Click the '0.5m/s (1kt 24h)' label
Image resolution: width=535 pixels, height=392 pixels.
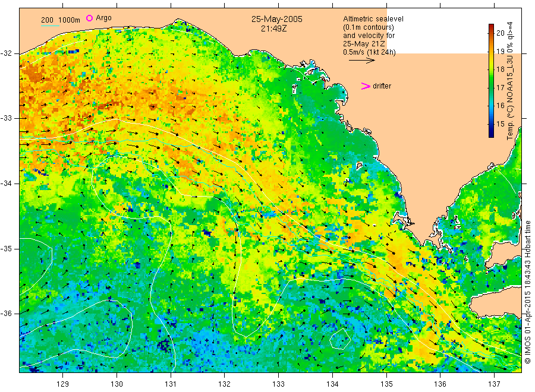point(369,52)
